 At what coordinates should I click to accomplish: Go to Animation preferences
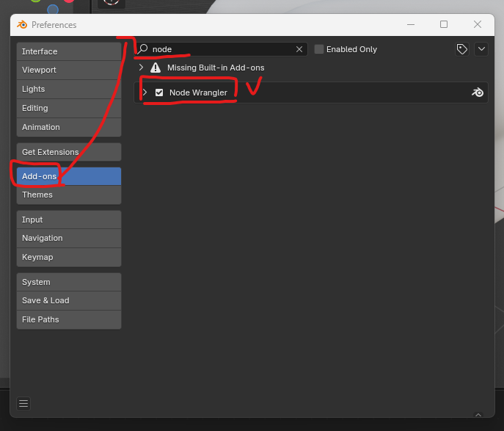69,127
